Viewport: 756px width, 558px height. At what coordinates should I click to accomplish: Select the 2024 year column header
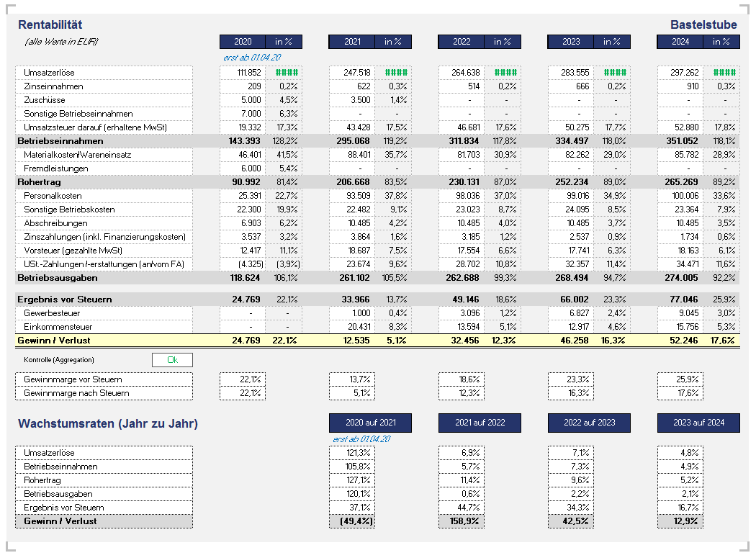click(x=680, y=42)
